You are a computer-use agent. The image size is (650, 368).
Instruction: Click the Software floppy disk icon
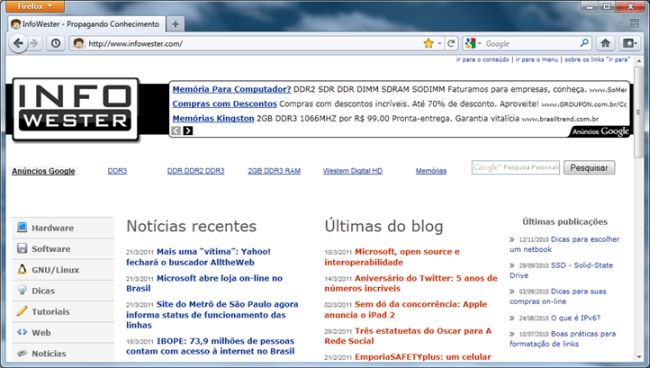pos(22,248)
